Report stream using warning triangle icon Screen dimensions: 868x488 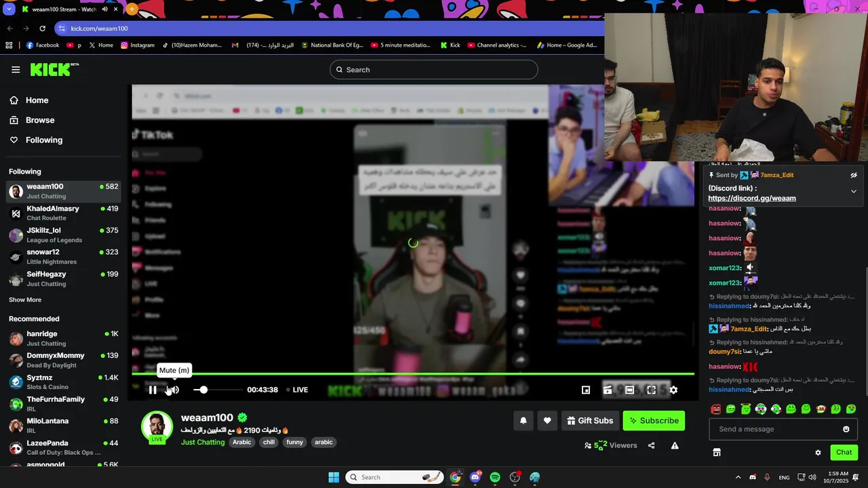point(675,445)
